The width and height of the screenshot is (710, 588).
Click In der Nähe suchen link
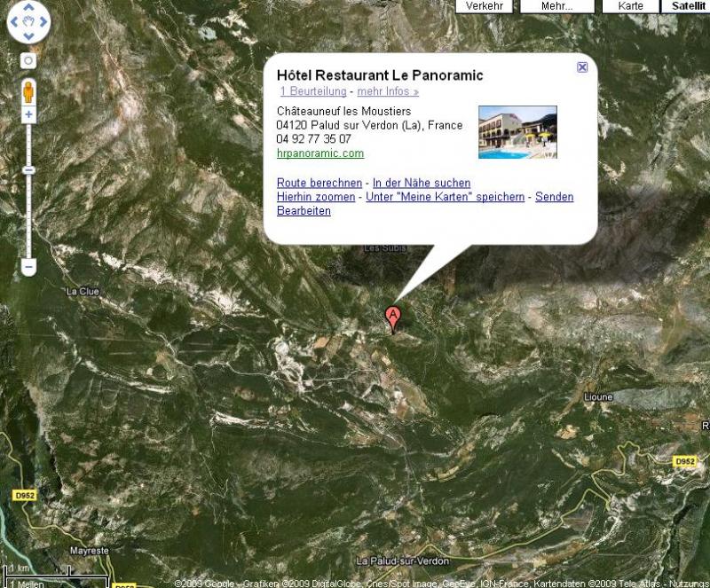(x=422, y=183)
